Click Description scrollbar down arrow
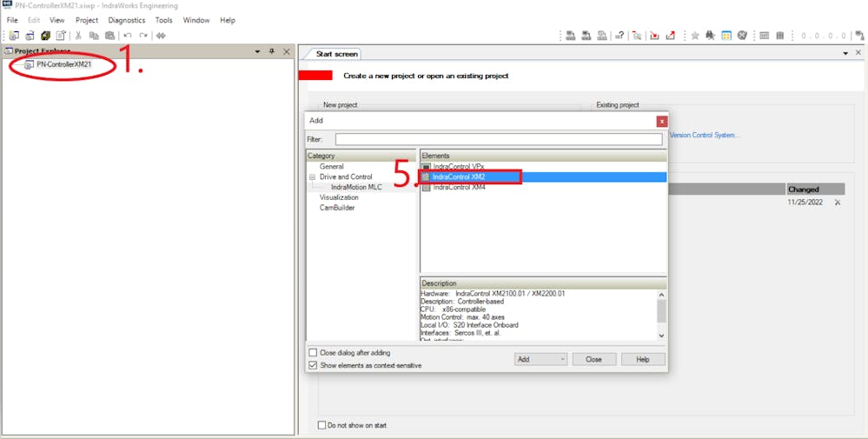 click(x=661, y=336)
